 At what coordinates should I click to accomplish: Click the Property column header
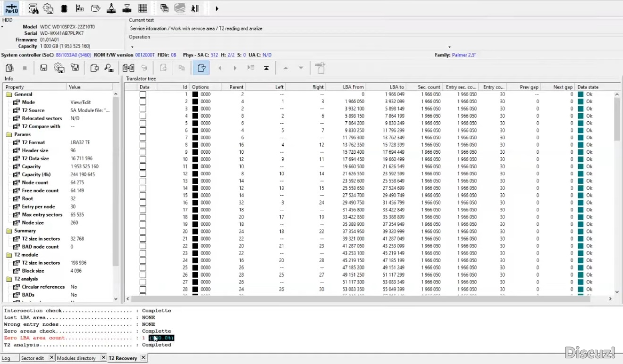coord(35,87)
